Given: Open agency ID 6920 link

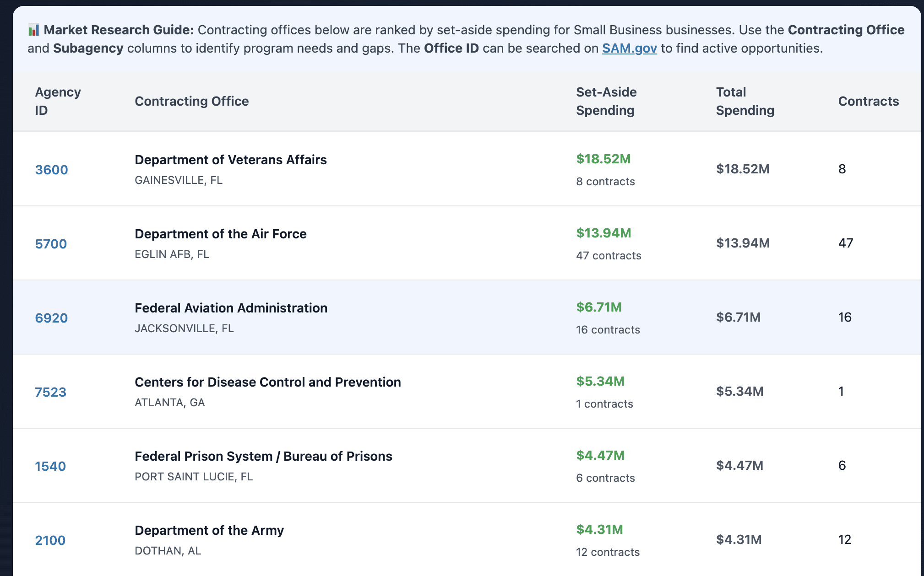Looking at the screenshot, I should 51,318.
